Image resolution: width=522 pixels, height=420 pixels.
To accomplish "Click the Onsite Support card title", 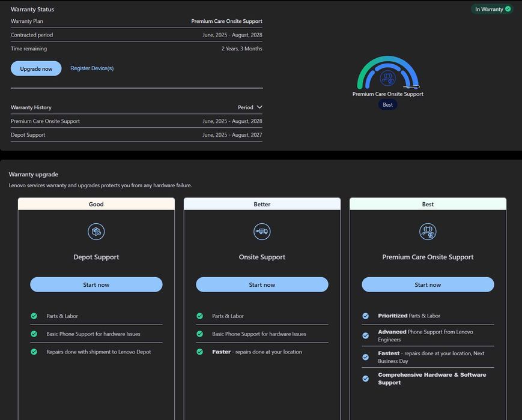I will coord(262,257).
